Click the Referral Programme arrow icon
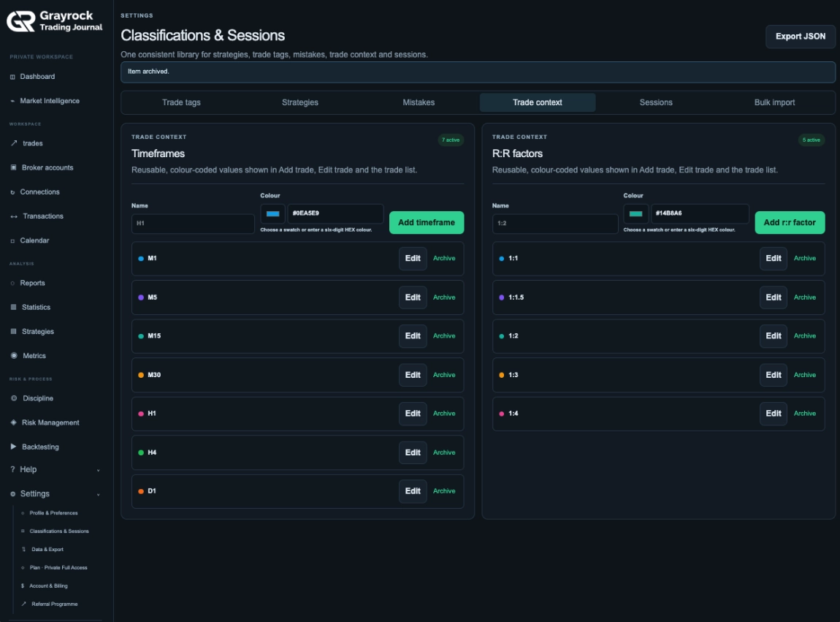Viewport: 840px width, 622px height. pos(23,604)
